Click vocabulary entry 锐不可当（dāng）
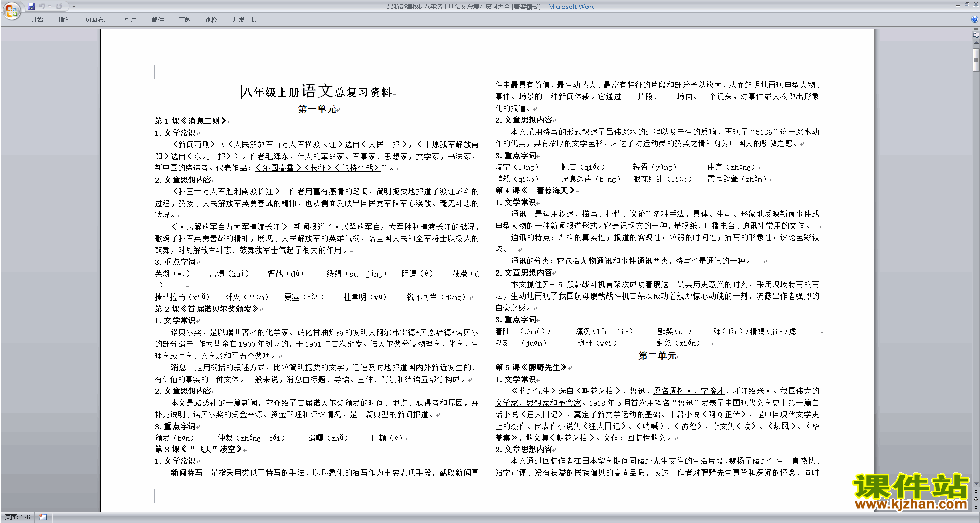 [x=437, y=297]
